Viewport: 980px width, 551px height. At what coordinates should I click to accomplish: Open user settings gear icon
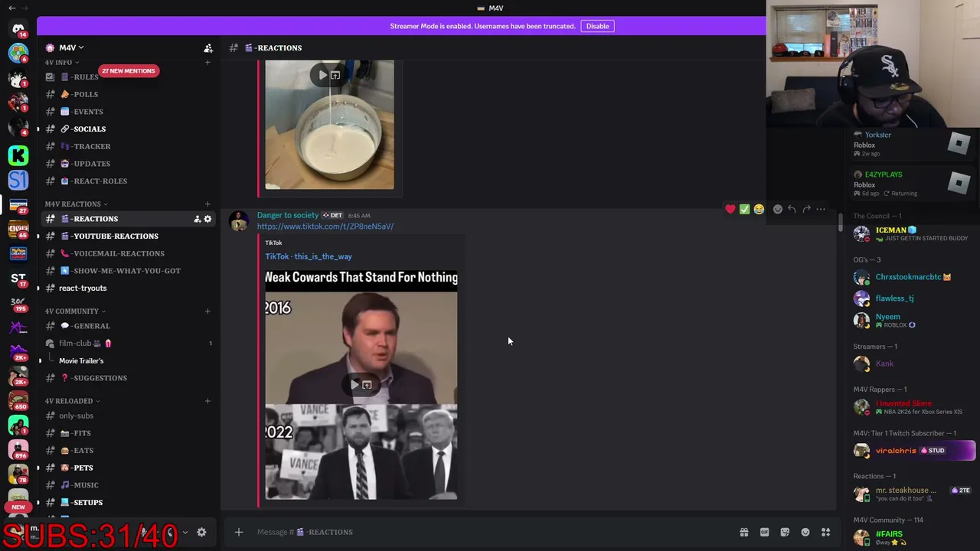point(201,532)
